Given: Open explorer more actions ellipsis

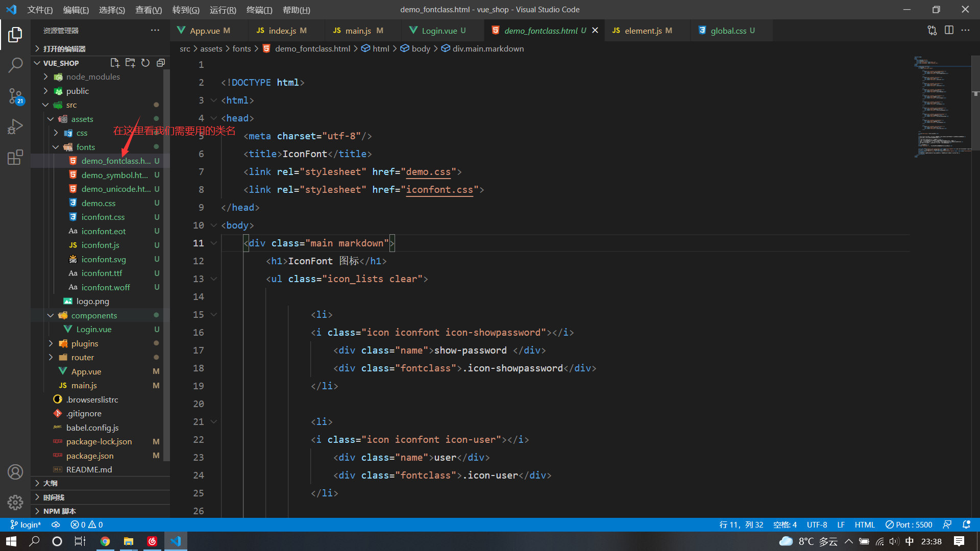Looking at the screenshot, I should 155,31.
